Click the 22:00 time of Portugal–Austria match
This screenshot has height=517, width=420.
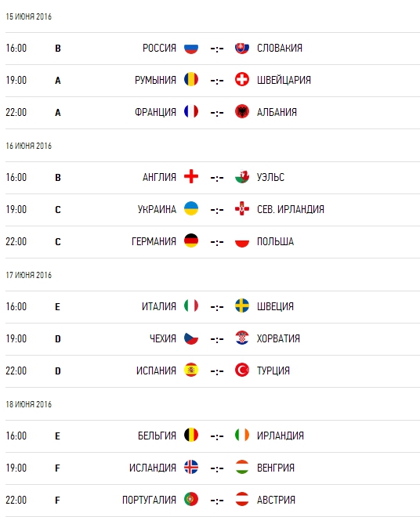16,500
